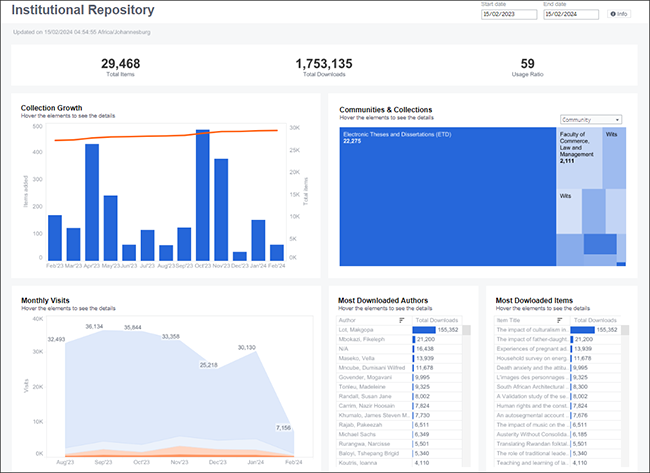Image resolution: width=650 pixels, height=473 pixels.
Task: Click the sort icon beside the Author column
Action: coord(402,320)
